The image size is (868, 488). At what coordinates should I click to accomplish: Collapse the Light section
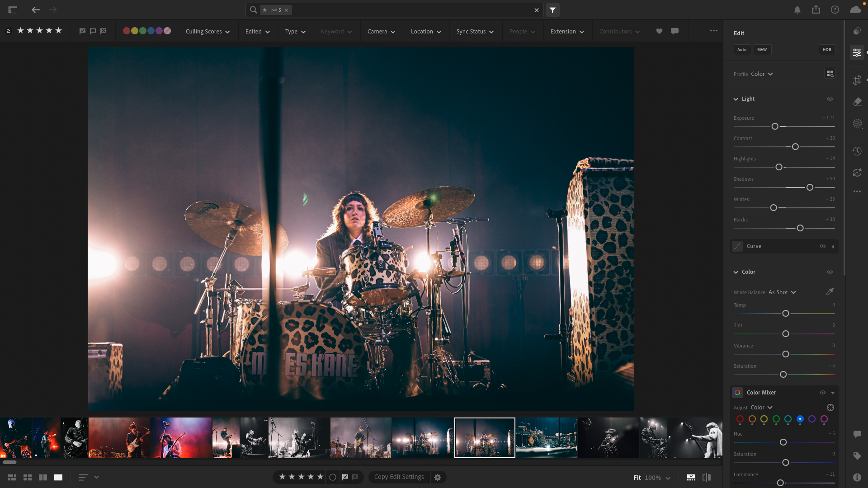click(x=736, y=99)
